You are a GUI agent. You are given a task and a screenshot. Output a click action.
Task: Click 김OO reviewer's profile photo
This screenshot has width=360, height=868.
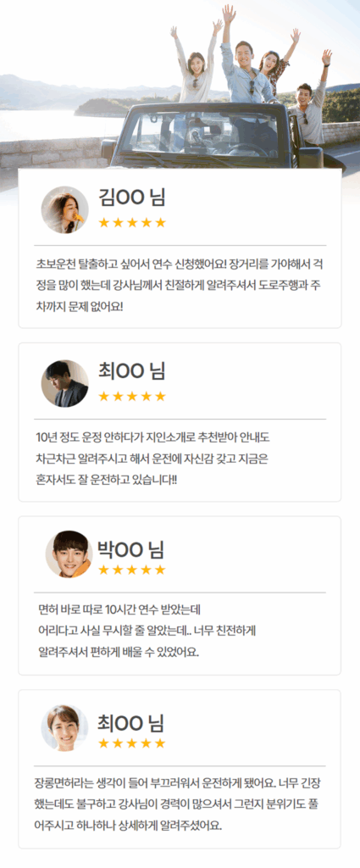[64, 210]
